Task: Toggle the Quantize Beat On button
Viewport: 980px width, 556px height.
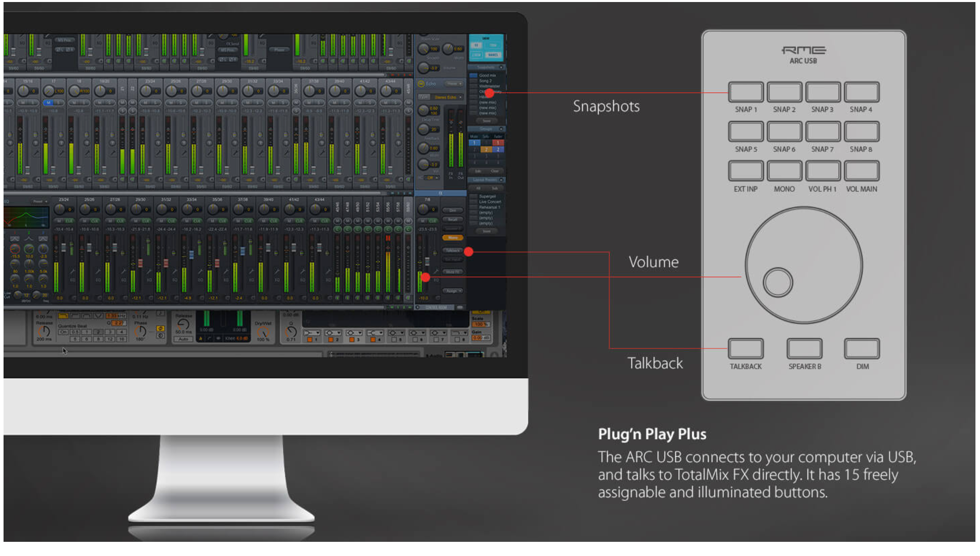Action: pyautogui.click(x=63, y=332)
